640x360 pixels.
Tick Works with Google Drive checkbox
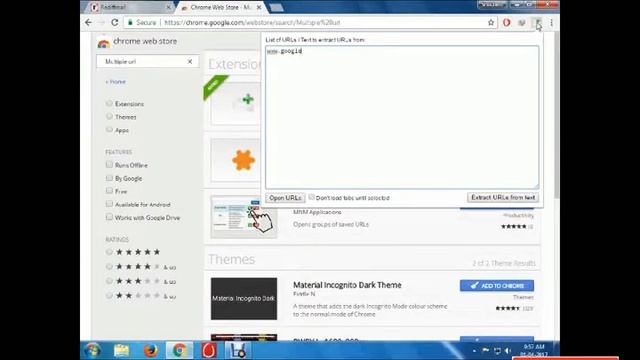tap(109, 217)
